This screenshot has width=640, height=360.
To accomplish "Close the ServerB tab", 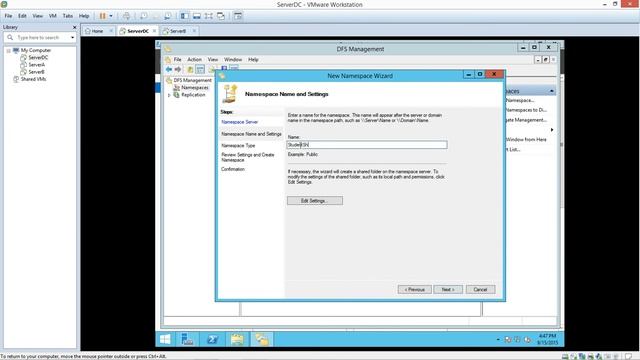I will coord(194,31).
